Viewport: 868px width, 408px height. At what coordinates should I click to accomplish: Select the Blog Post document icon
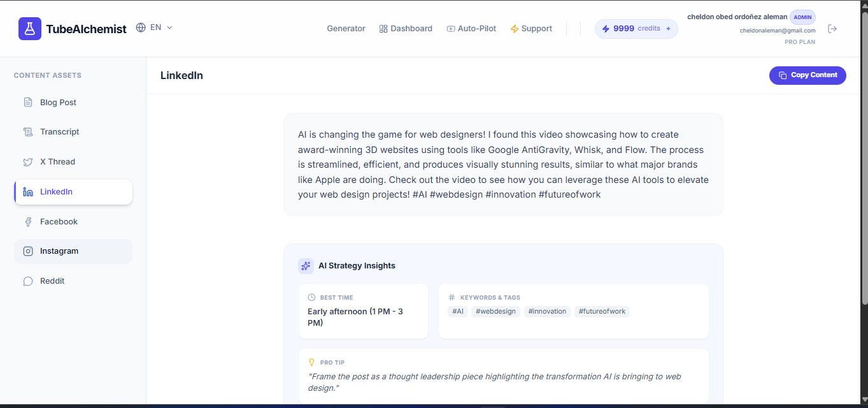(28, 102)
